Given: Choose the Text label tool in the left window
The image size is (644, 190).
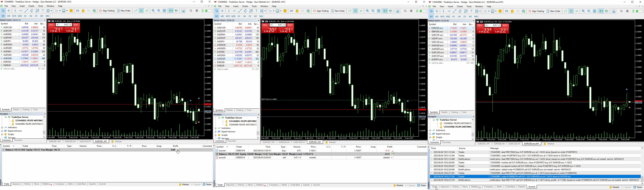Looking at the screenshot, I should tap(43, 11).
